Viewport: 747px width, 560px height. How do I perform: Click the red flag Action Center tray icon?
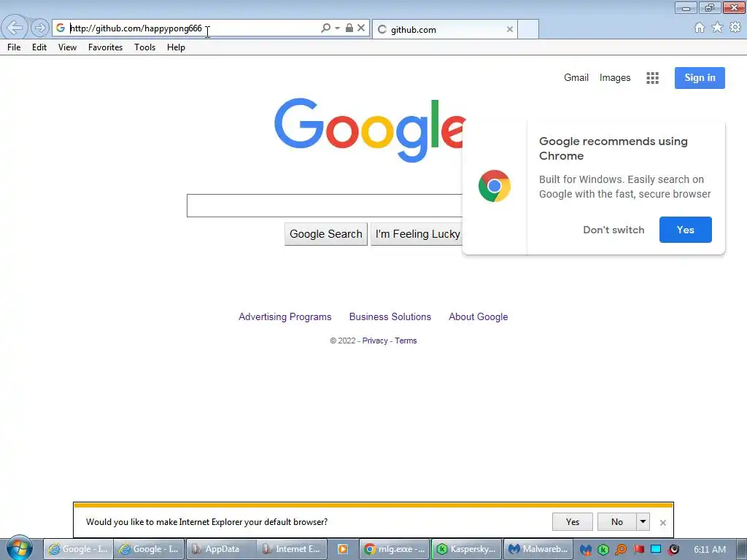638,550
